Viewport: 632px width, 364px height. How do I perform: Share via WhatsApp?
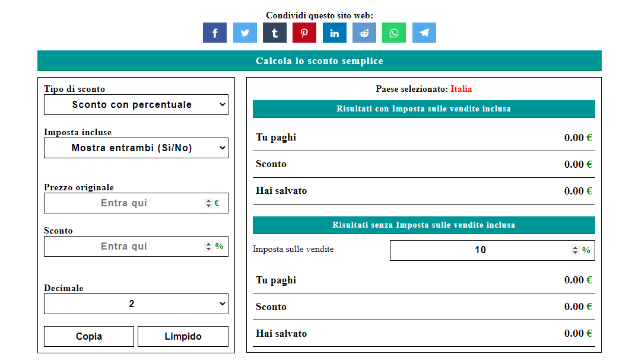click(393, 33)
